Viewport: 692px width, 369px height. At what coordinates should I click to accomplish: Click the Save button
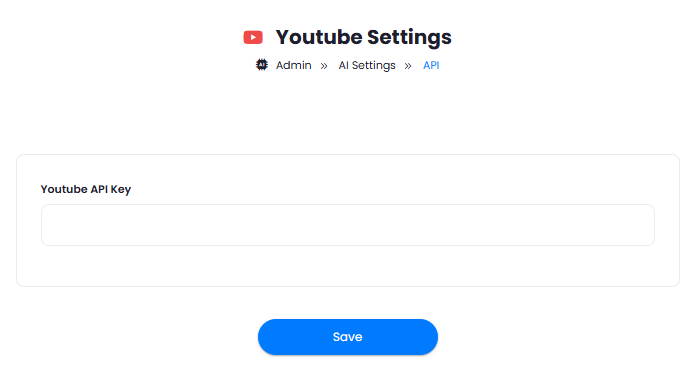click(x=348, y=337)
